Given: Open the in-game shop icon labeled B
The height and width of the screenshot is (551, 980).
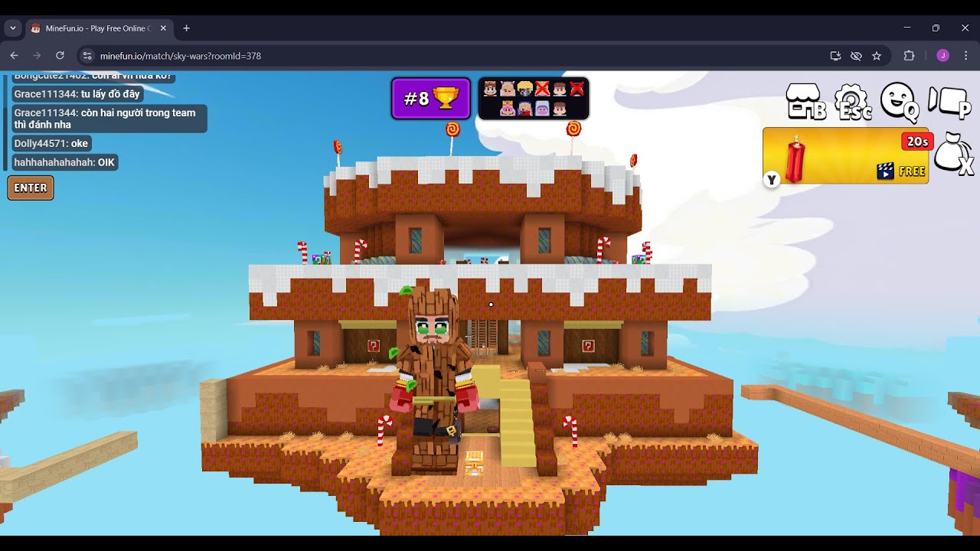Looking at the screenshot, I should (805, 102).
